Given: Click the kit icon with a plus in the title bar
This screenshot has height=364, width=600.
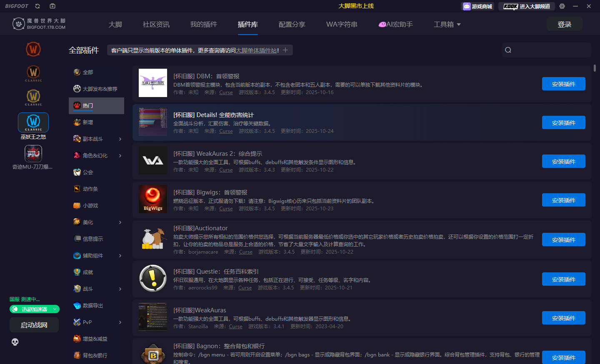Looking at the screenshot, I should [52, 6].
